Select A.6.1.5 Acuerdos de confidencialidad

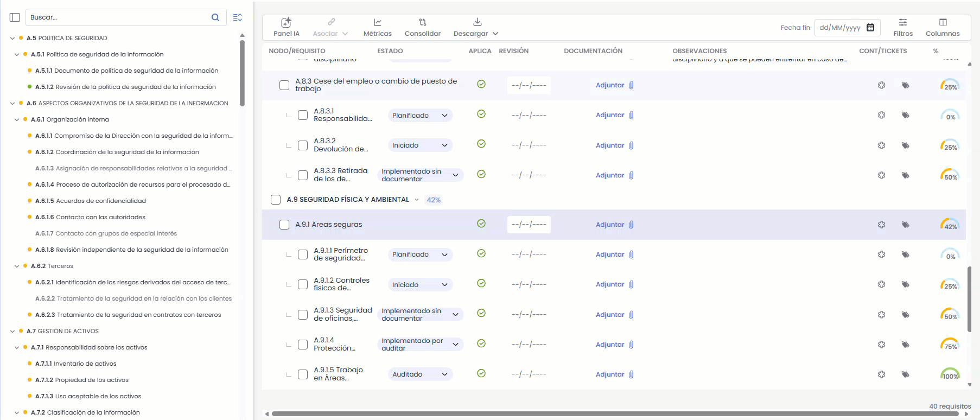click(x=91, y=201)
